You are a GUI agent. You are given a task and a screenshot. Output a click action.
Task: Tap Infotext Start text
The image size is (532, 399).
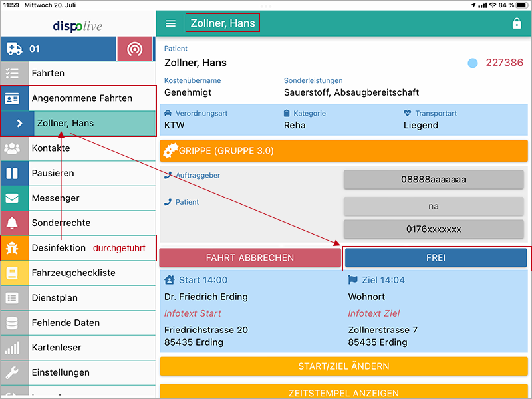click(x=192, y=313)
